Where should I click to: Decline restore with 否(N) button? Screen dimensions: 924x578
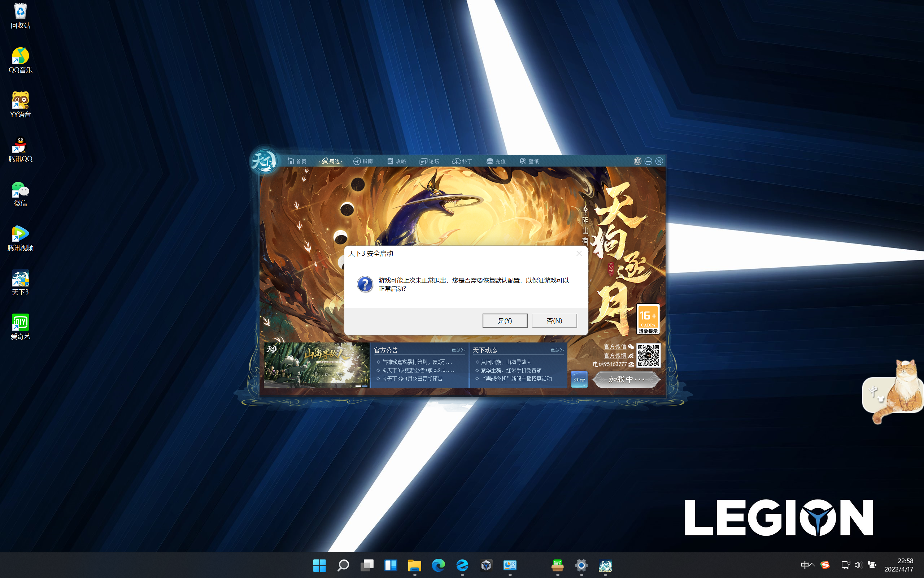(x=554, y=321)
